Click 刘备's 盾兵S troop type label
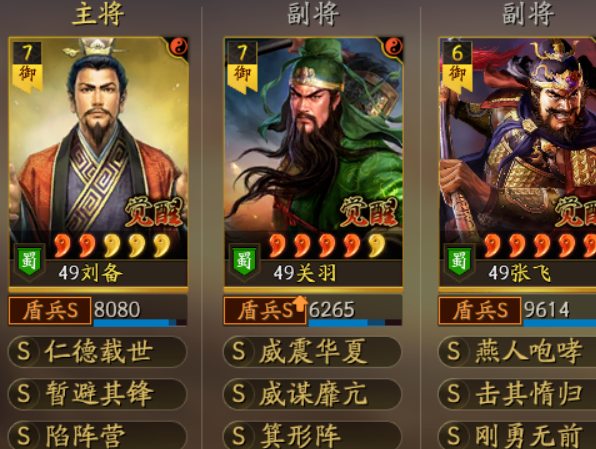This screenshot has height=449, width=596. tap(50, 311)
